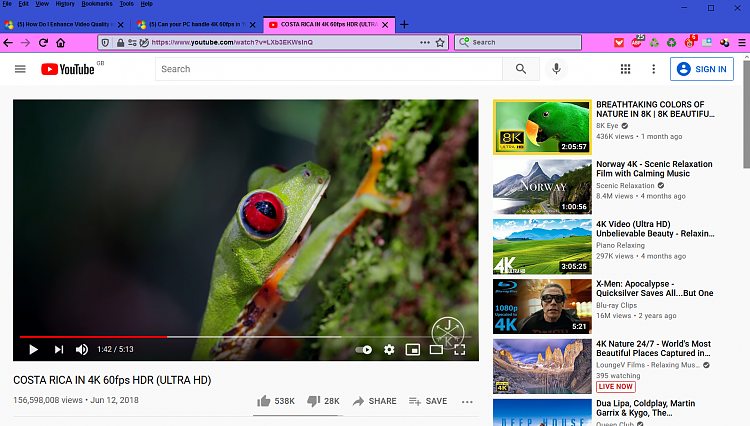
Task: Toggle the autoplay switch in the player
Action: coord(364,350)
